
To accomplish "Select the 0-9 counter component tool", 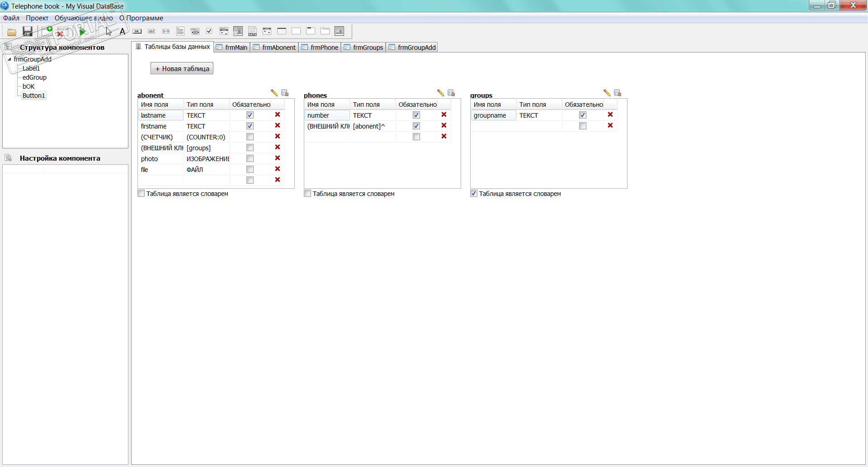I will (x=166, y=31).
